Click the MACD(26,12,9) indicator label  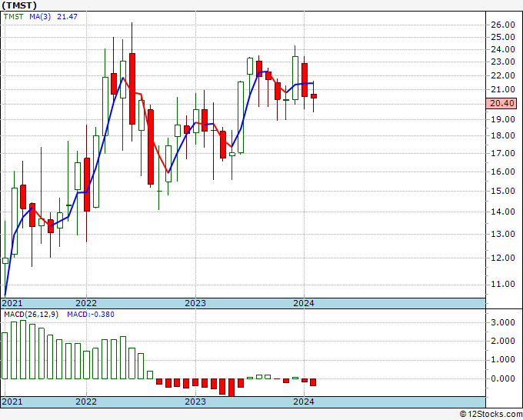click(x=31, y=315)
